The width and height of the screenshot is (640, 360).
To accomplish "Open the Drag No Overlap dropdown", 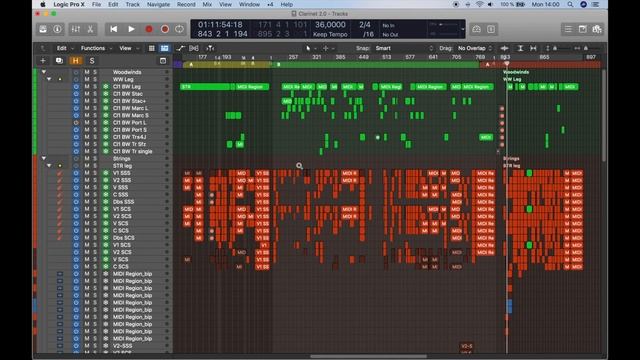I will pos(475,48).
